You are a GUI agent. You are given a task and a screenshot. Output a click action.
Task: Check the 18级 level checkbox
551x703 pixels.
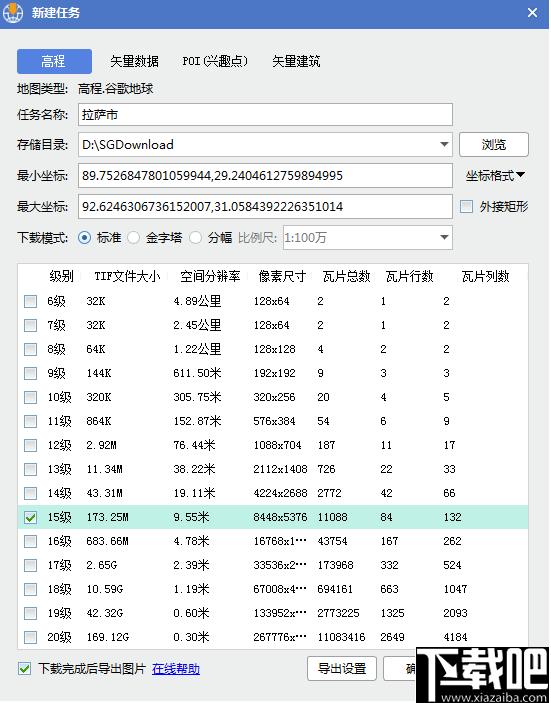click(30, 589)
